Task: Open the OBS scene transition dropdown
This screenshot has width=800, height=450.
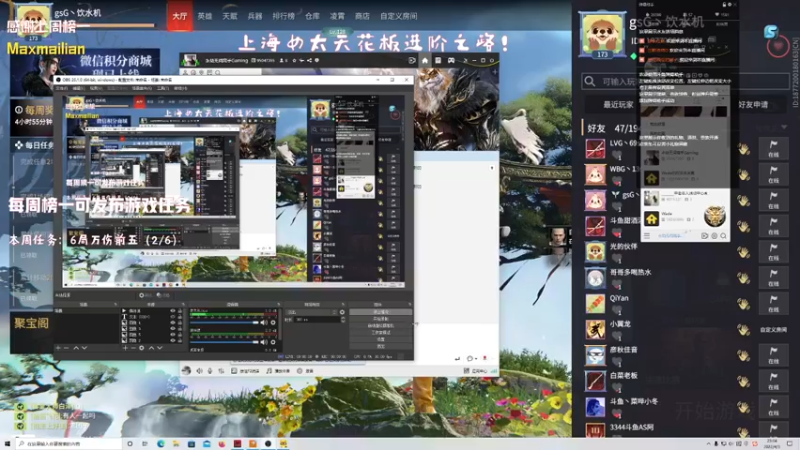Action: (x=311, y=312)
